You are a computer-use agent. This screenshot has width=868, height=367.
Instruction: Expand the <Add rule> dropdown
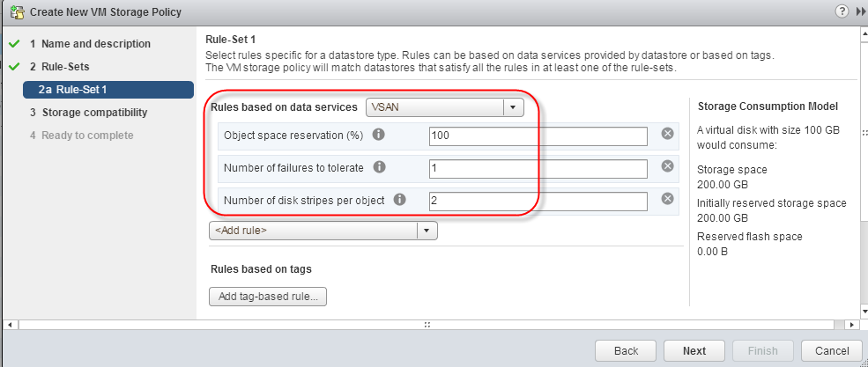[x=323, y=231]
